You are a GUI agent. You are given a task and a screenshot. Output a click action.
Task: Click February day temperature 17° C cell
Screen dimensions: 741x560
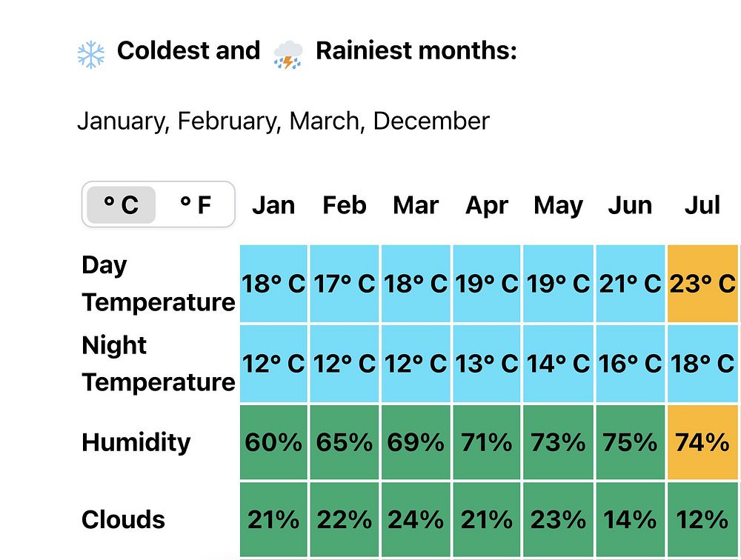[345, 284]
